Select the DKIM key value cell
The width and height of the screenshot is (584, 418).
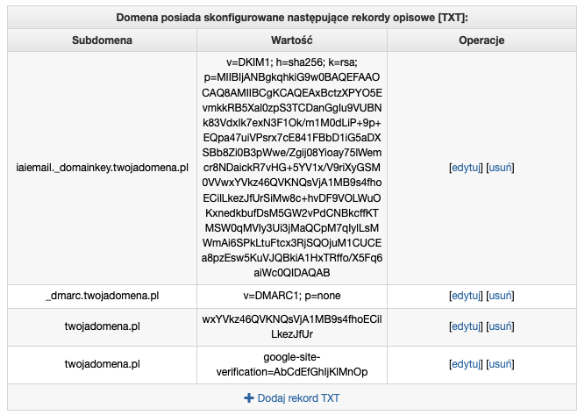click(292, 168)
